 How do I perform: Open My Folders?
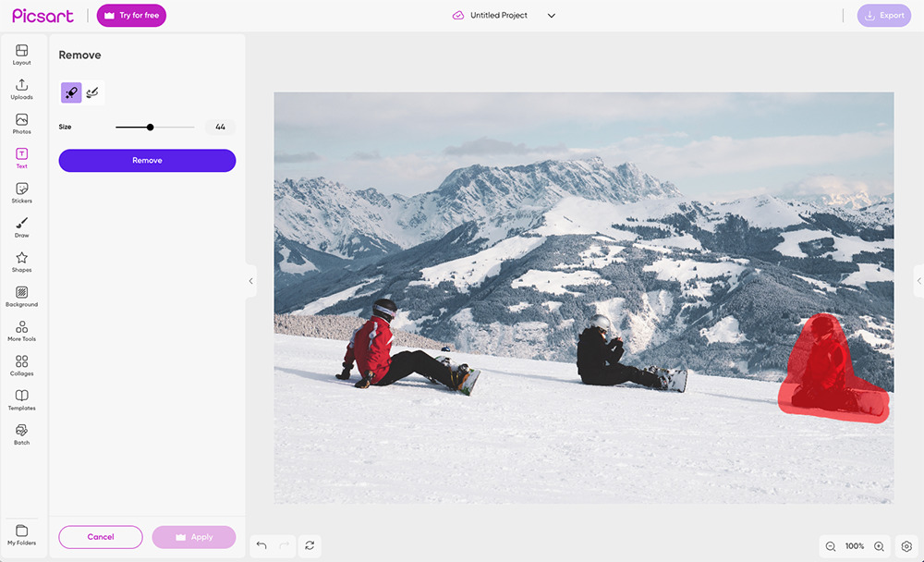[21, 533]
